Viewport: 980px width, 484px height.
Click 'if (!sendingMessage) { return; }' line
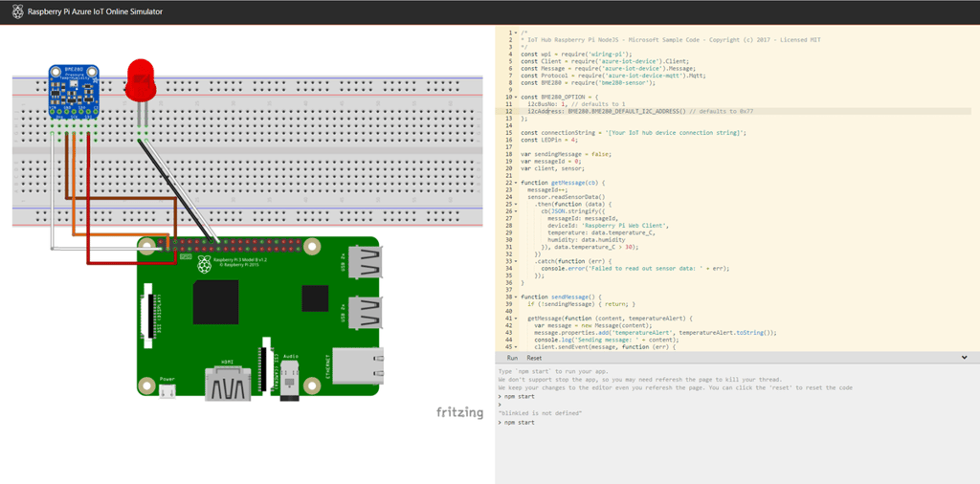coord(581,303)
